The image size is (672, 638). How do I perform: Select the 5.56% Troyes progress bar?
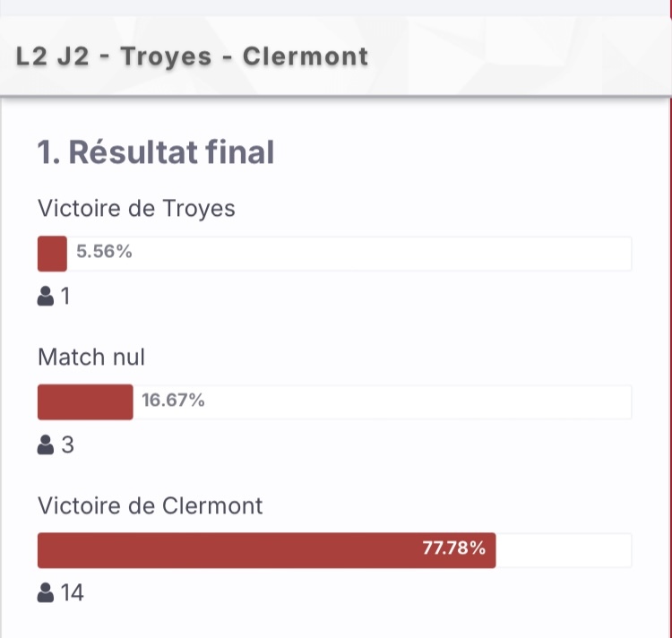click(x=335, y=254)
